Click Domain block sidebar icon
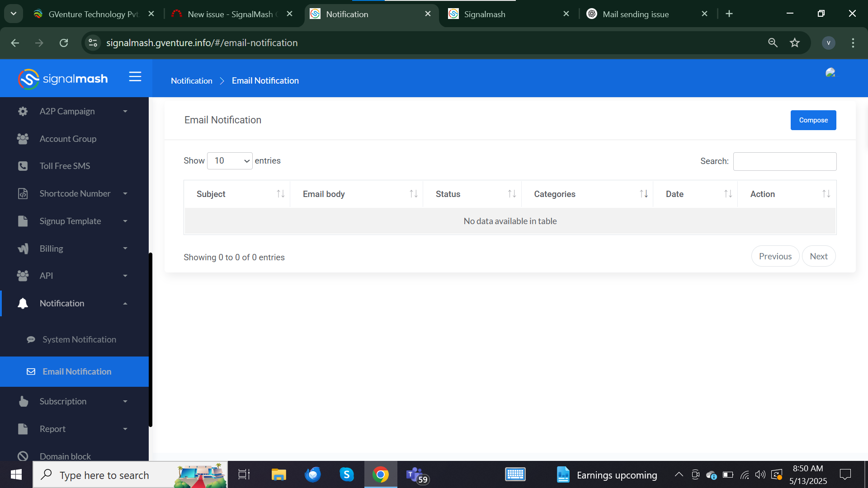The image size is (868, 488). pyautogui.click(x=23, y=456)
